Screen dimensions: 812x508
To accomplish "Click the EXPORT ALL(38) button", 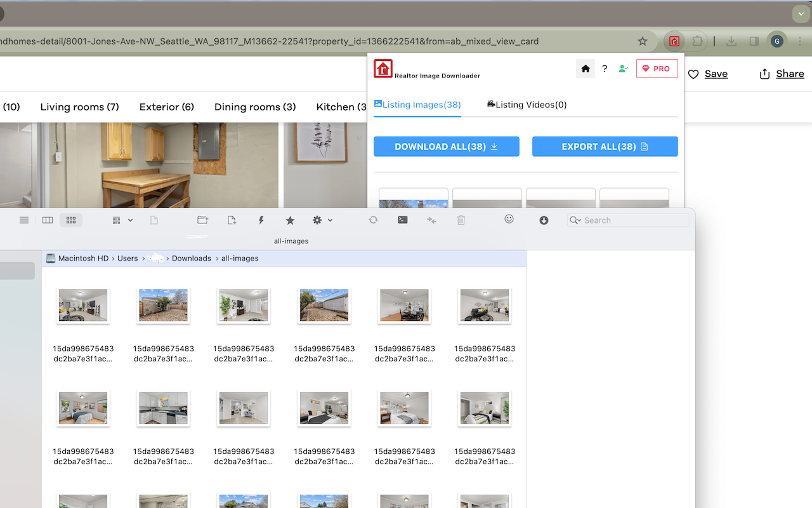I will [605, 147].
